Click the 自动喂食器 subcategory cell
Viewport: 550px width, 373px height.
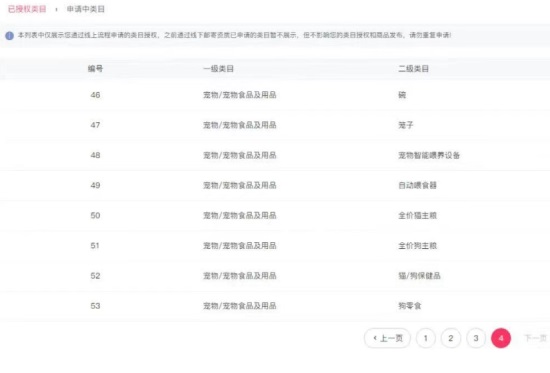coord(417,185)
